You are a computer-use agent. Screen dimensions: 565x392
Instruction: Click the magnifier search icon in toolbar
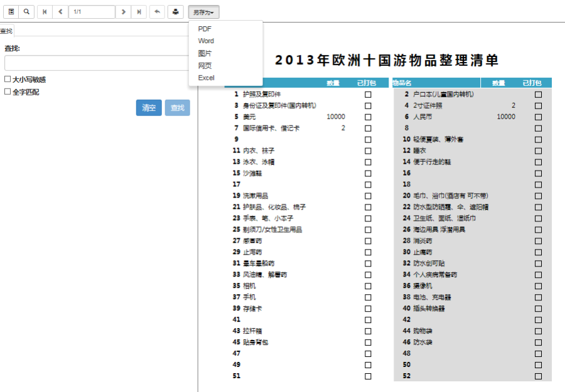26,12
